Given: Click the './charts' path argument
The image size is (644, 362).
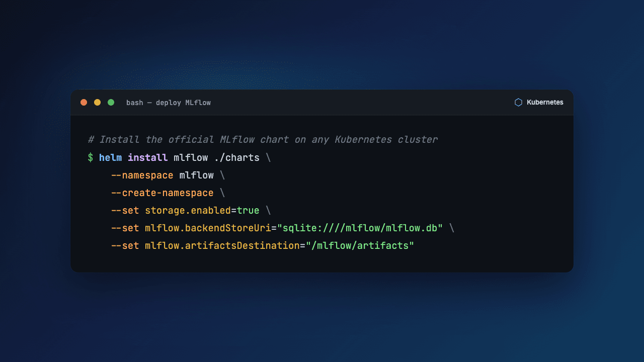Looking at the screenshot, I should pyautogui.click(x=236, y=157).
